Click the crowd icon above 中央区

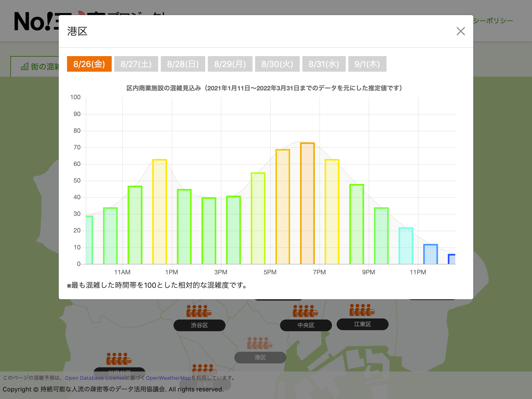coord(305,311)
